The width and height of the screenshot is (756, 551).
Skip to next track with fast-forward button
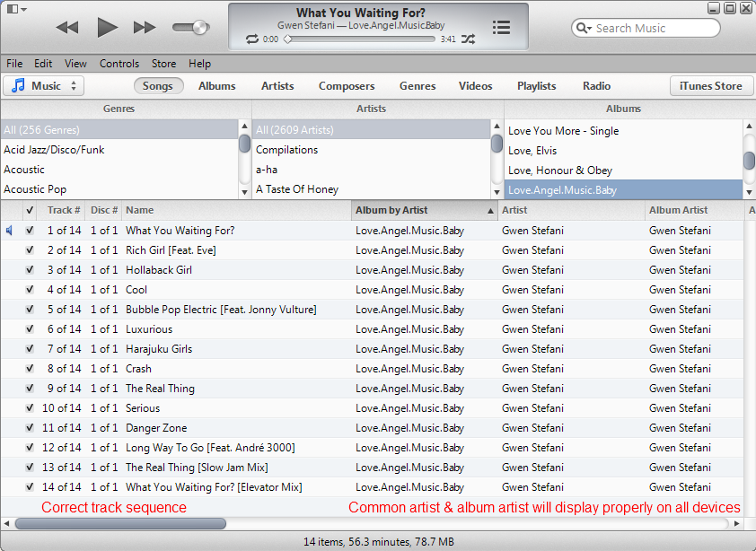point(145,28)
